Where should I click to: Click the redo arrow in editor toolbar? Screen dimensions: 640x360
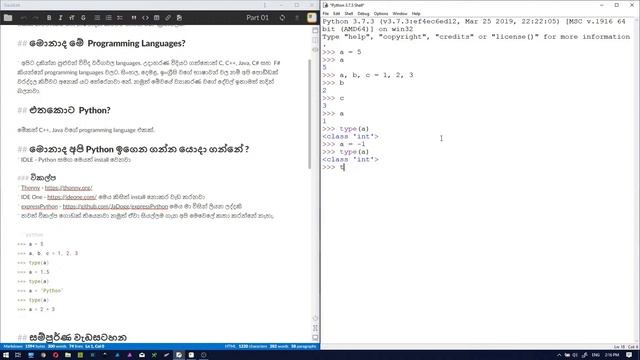36,18
